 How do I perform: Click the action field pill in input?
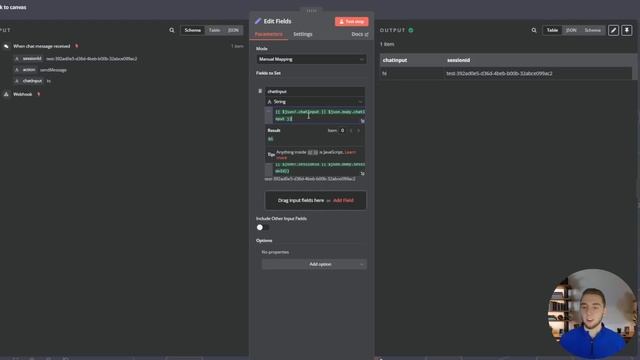[25, 70]
